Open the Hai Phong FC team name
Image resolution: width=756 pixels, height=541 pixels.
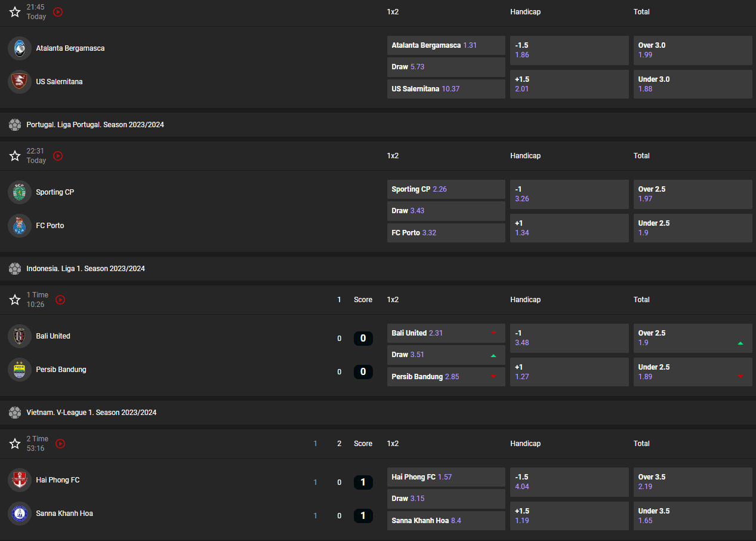point(58,480)
